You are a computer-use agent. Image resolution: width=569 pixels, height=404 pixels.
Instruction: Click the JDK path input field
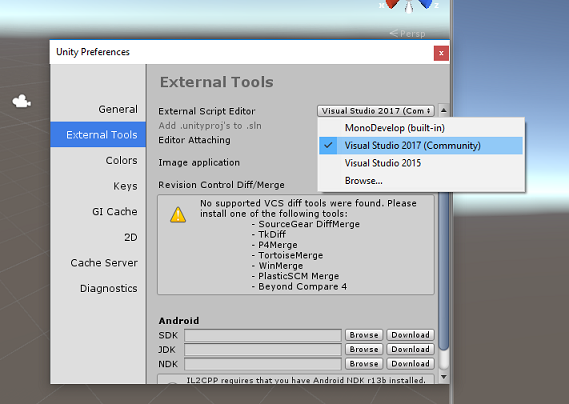pyautogui.click(x=263, y=349)
